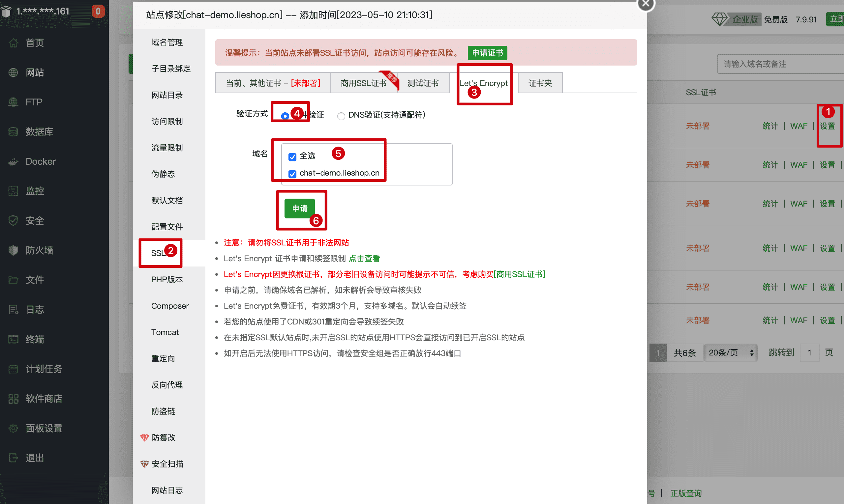The height and width of the screenshot is (504, 844).
Task: Click the 退出 logout icon
Action: pyautogui.click(x=13, y=458)
